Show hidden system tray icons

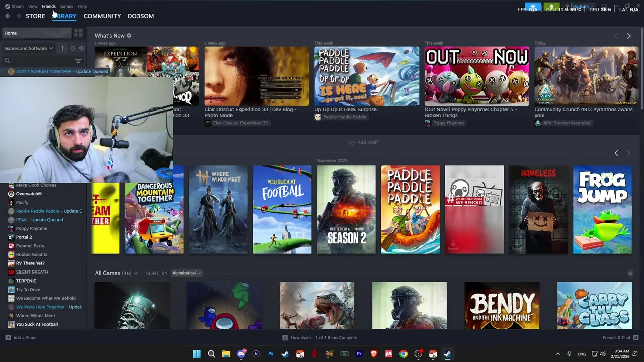coord(558,354)
